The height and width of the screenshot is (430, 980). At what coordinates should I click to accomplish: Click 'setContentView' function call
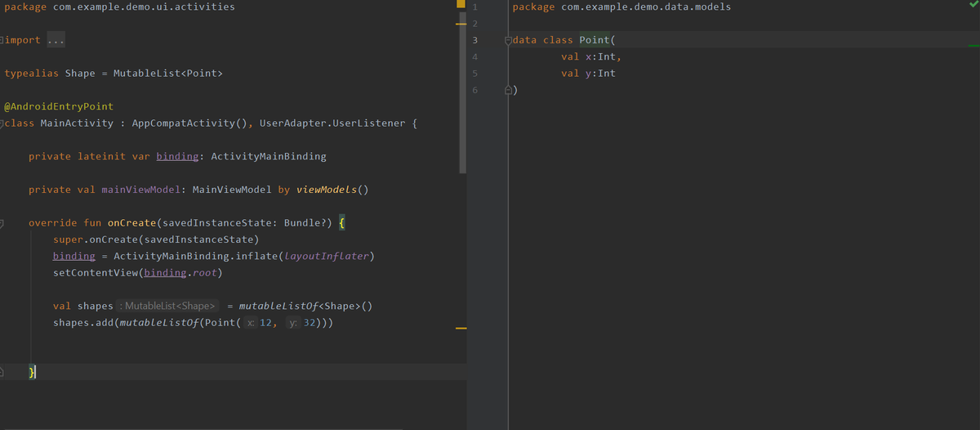coord(96,273)
